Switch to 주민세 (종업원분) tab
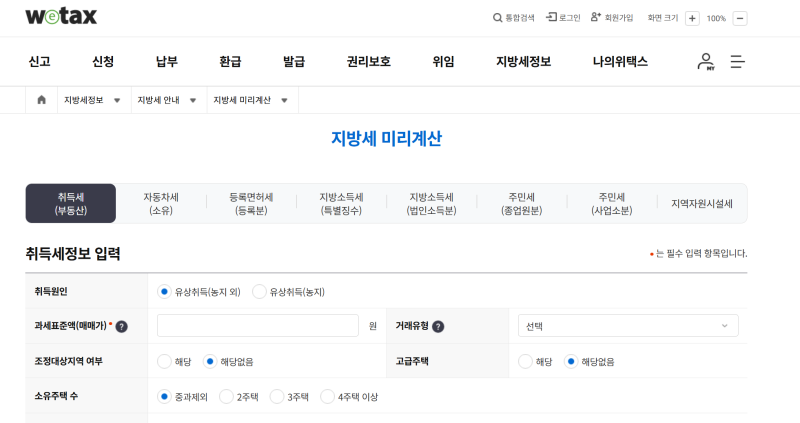 [521, 204]
